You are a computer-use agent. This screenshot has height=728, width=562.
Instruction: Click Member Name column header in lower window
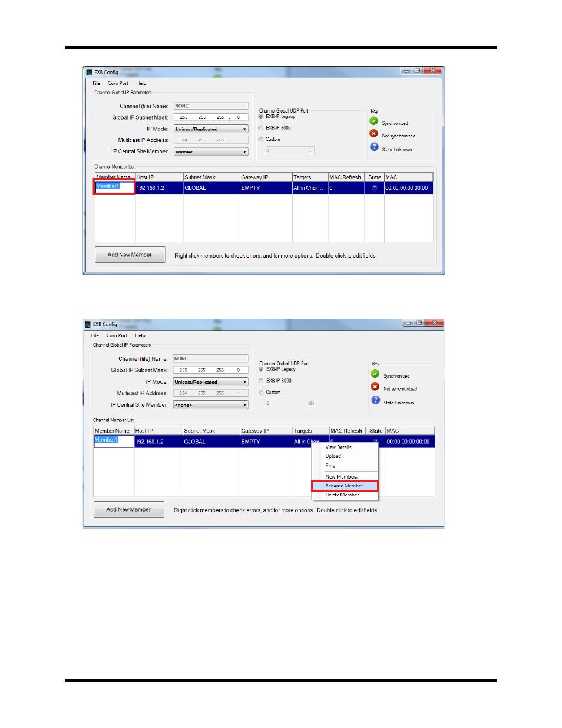point(114,431)
